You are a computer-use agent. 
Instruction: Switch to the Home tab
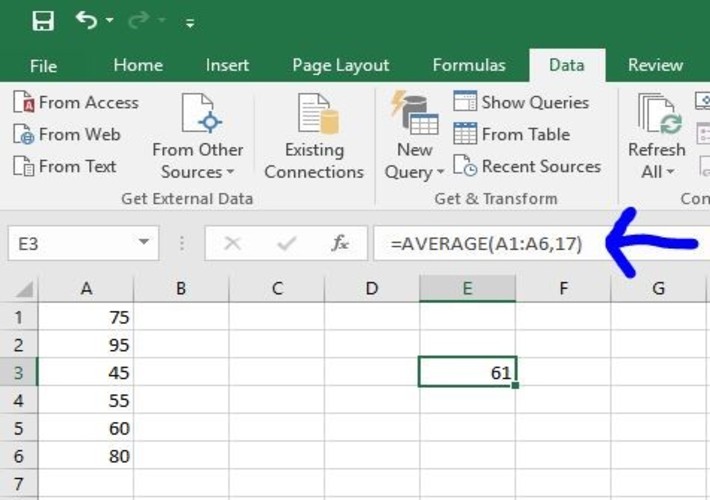(x=138, y=65)
